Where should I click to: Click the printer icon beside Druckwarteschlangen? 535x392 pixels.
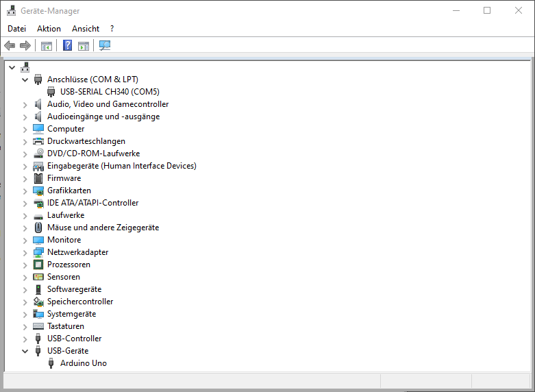point(38,141)
